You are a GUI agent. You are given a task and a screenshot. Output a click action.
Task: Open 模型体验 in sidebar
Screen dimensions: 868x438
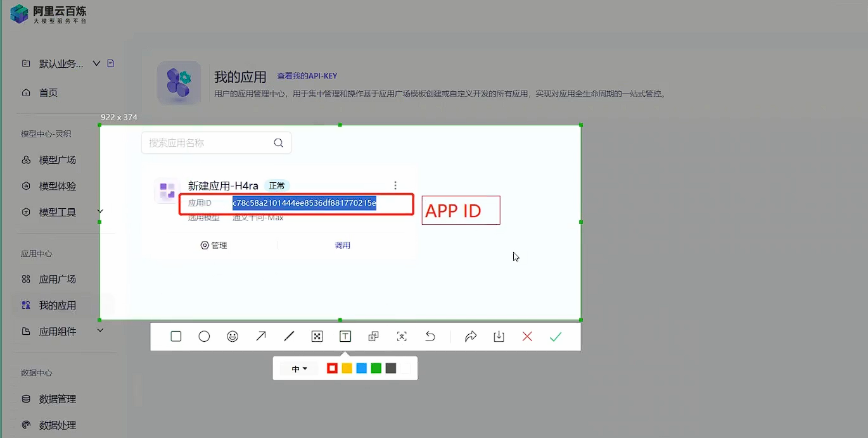57,186
